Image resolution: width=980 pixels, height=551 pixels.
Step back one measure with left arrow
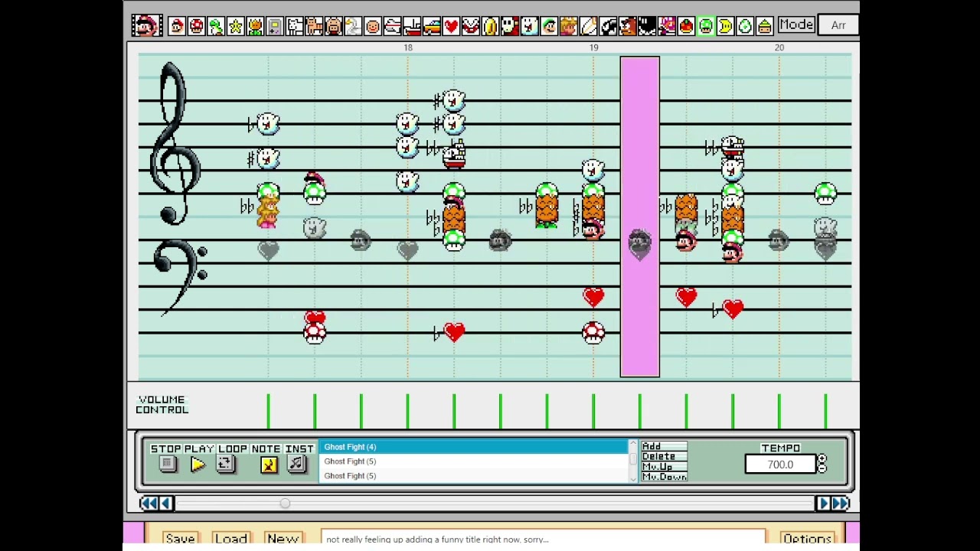click(x=166, y=503)
